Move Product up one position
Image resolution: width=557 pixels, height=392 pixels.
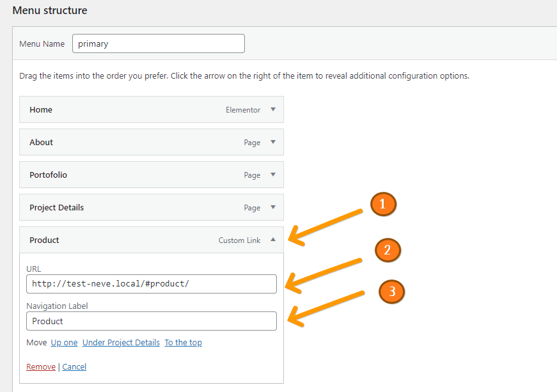point(64,343)
